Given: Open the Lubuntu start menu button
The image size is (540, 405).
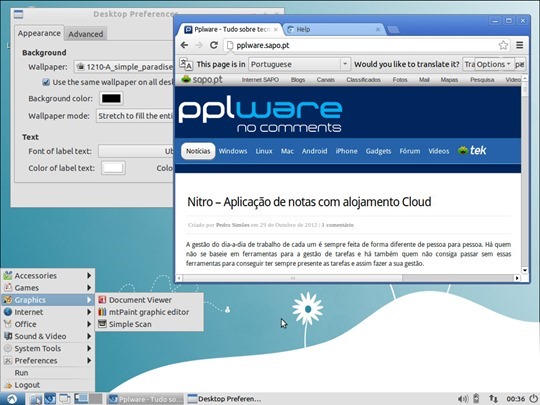Looking at the screenshot, I should pos(12,399).
